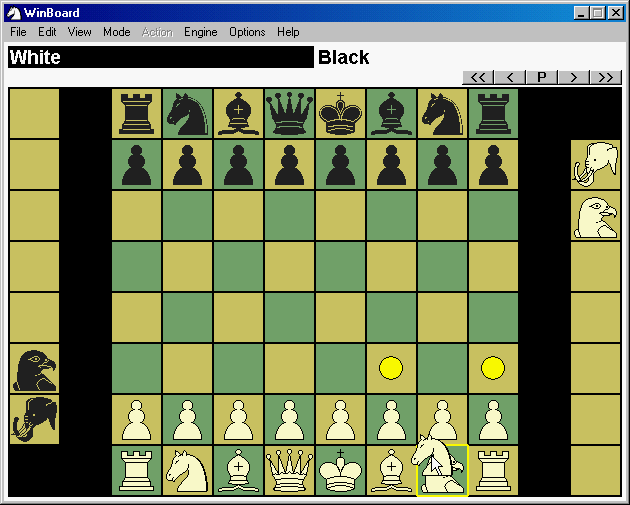Select the white knight on b1
This screenshot has height=505, width=630.
click(188, 470)
